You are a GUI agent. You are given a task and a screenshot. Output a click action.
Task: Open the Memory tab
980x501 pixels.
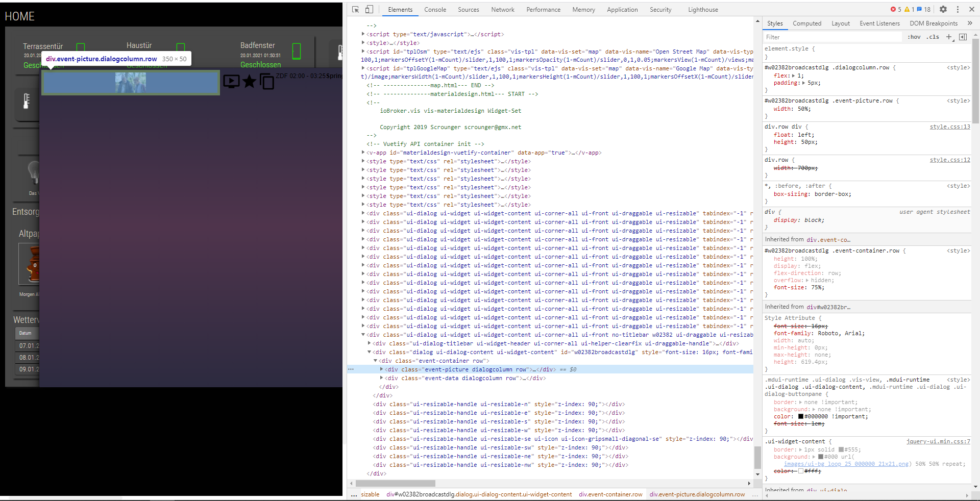pos(583,10)
